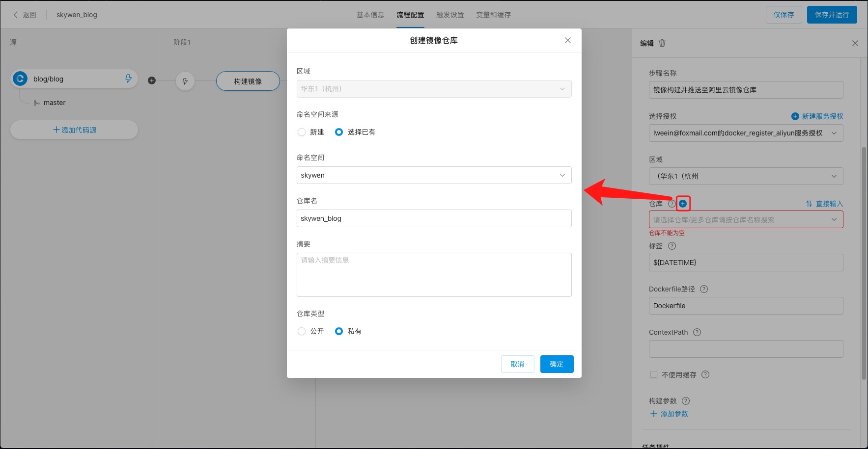Viewport: 868px width, 449px height.
Task: Switch to the 触发设置 tab
Action: [x=450, y=15]
